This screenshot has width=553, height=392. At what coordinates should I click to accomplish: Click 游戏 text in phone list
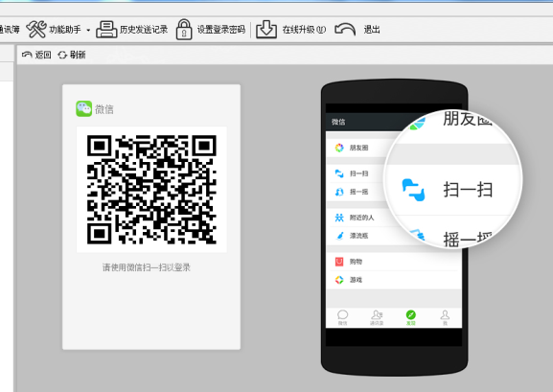pyautogui.click(x=356, y=280)
